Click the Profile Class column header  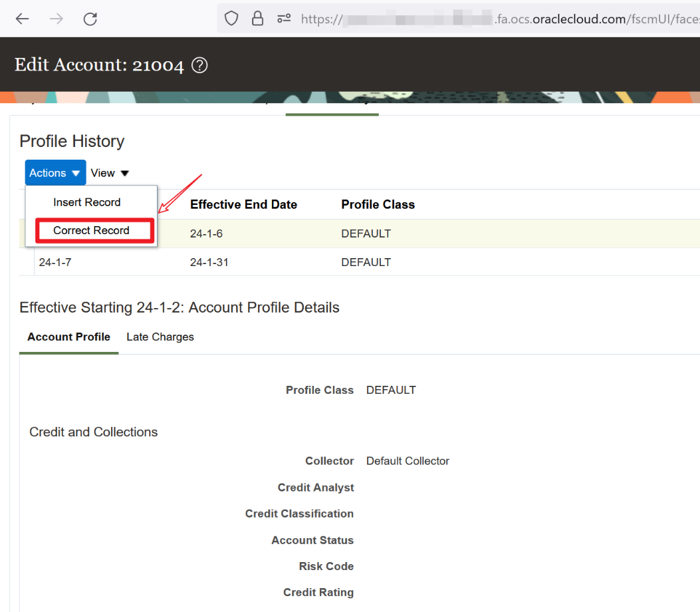(x=378, y=204)
